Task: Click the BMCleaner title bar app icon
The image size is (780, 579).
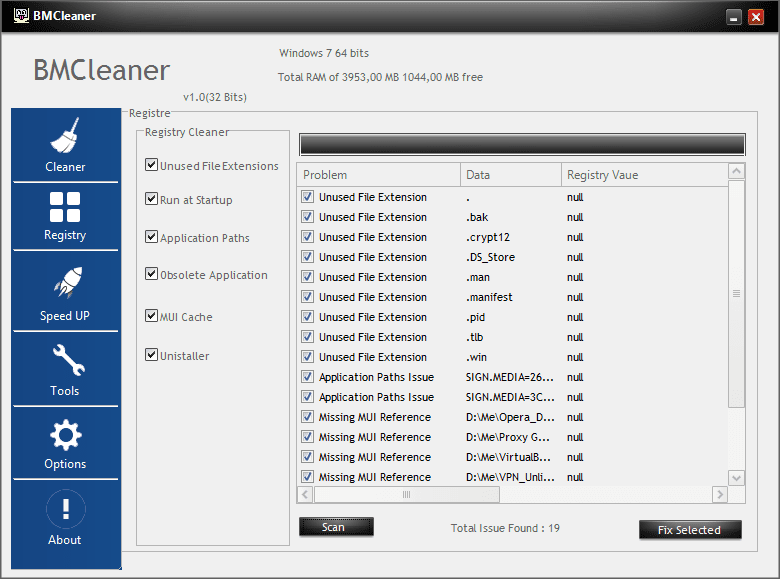Action: point(21,15)
